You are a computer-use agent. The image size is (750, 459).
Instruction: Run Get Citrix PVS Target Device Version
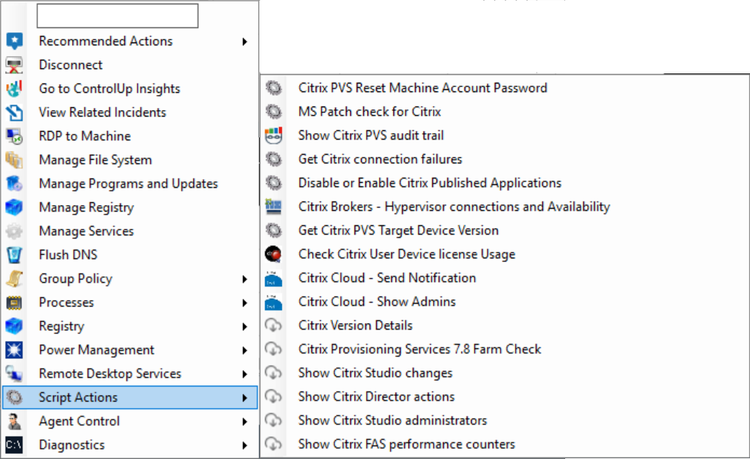(x=505, y=230)
